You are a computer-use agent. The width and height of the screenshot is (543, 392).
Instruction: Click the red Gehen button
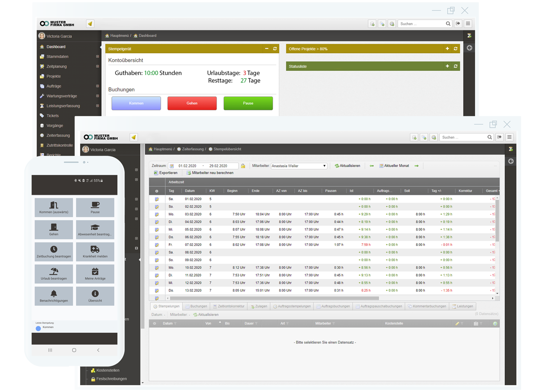[x=192, y=103]
